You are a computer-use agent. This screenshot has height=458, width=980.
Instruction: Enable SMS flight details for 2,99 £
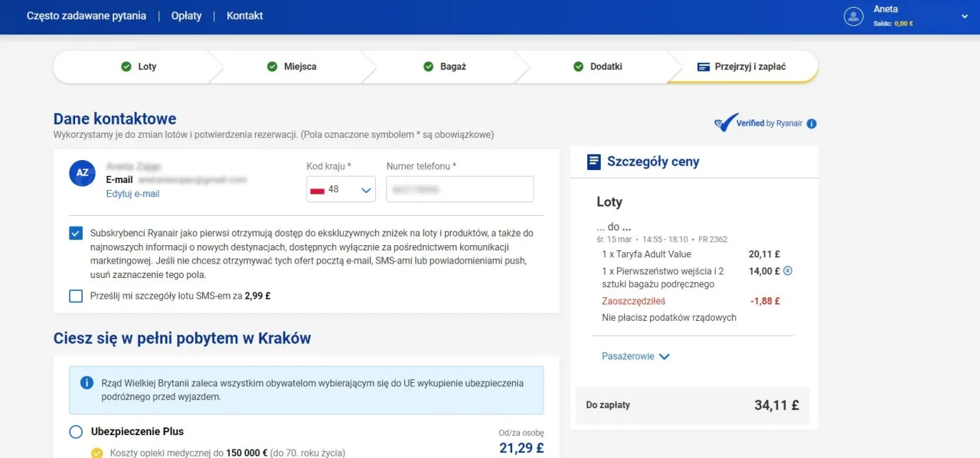tap(75, 295)
